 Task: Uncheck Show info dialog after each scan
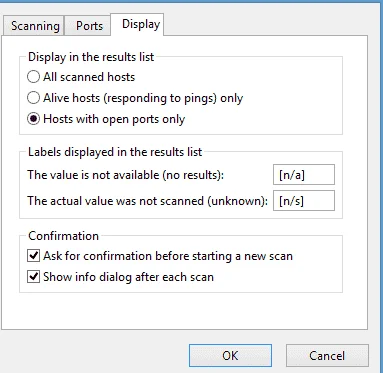120,277
